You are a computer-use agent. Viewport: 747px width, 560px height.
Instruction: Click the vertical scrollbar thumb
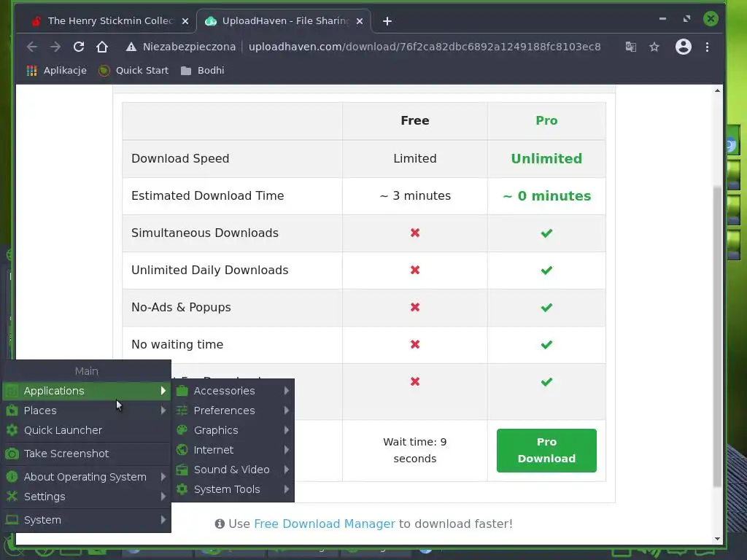pos(718,336)
